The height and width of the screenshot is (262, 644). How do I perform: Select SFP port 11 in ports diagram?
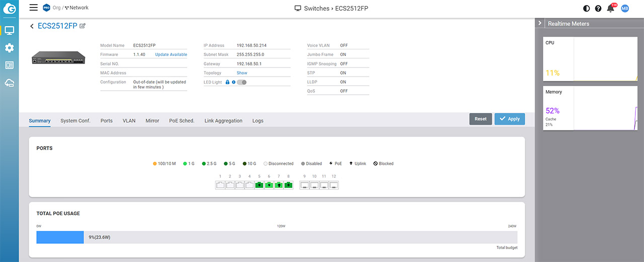pyautogui.click(x=324, y=185)
